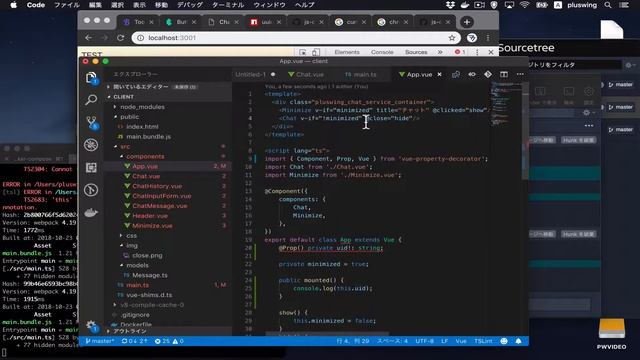Click sync changes indicator in status bar
This screenshot has width=640, height=360.
[134, 341]
